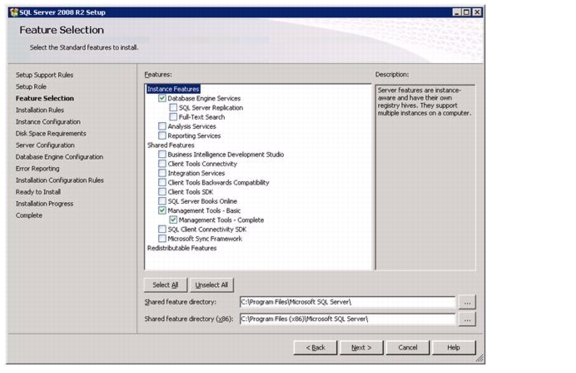Click Installation Configuration Rules step
Image resolution: width=576 pixels, height=373 pixels.
(x=60, y=180)
